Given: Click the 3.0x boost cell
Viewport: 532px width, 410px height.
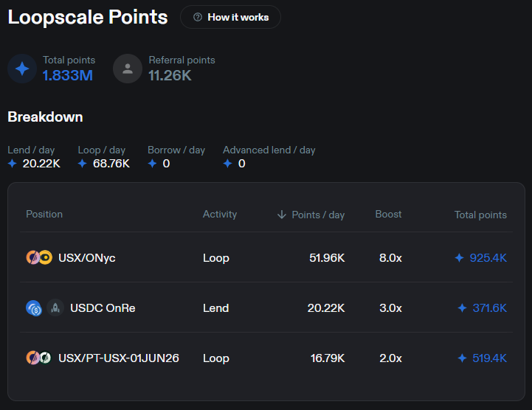Looking at the screenshot, I should coord(390,308).
